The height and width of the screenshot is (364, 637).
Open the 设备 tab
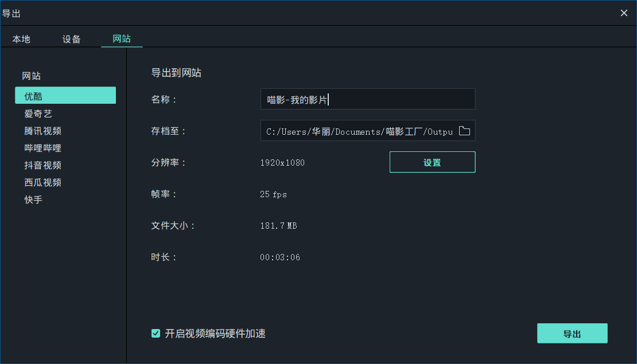coord(71,39)
